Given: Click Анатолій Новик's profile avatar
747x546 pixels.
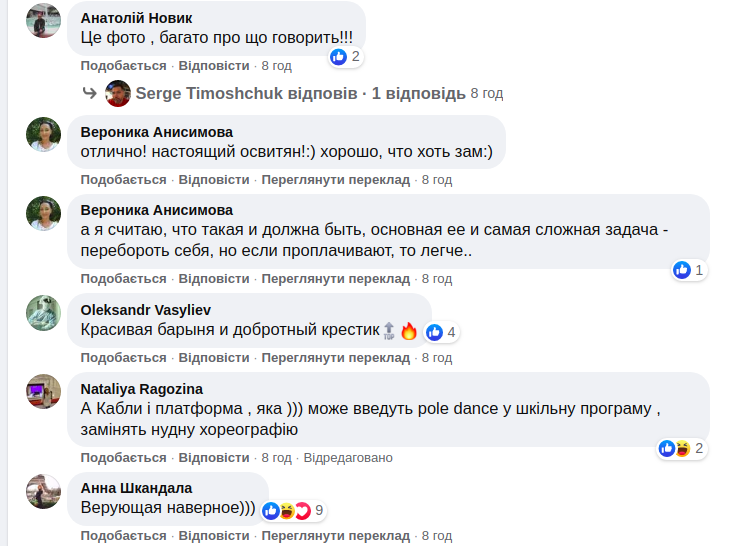Looking at the screenshot, I should tap(43, 21).
